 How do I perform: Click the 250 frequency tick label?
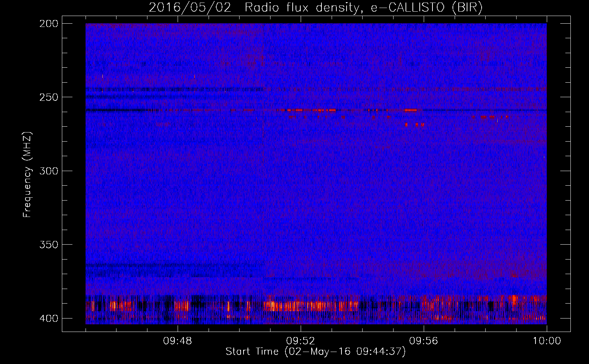tap(49, 97)
